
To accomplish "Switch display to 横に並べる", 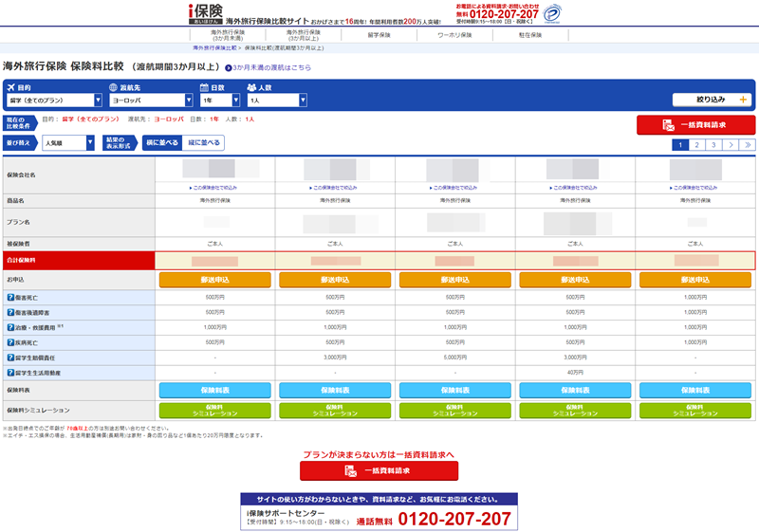I will click(x=162, y=142).
